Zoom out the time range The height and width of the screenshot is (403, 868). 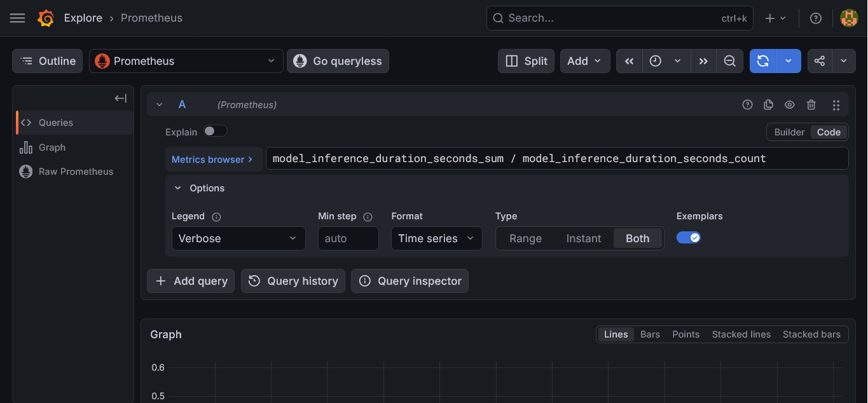coord(730,61)
